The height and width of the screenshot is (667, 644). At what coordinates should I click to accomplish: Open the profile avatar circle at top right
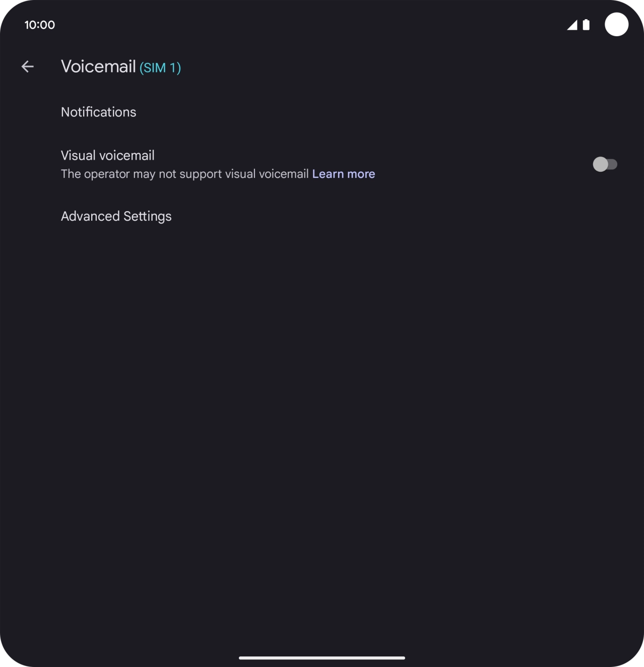pos(616,24)
